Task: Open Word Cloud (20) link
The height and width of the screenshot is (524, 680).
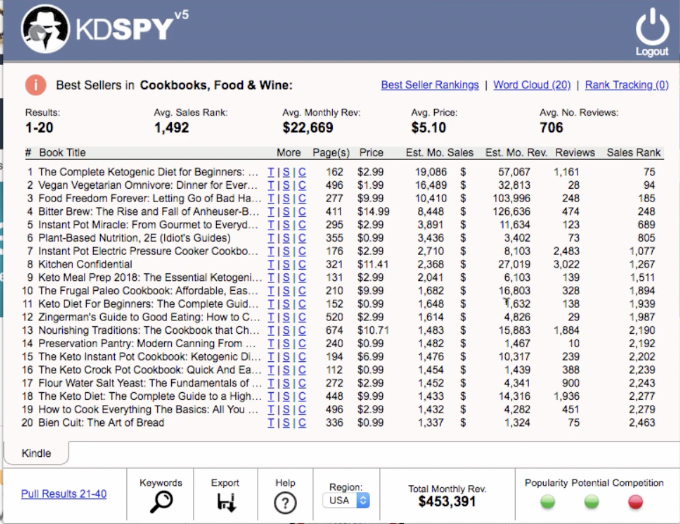Action: pyautogui.click(x=532, y=85)
